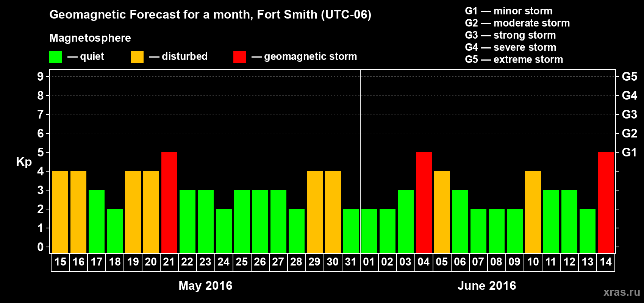Click the date label 27
This screenshot has height=303, width=644.
pos(278,262)
